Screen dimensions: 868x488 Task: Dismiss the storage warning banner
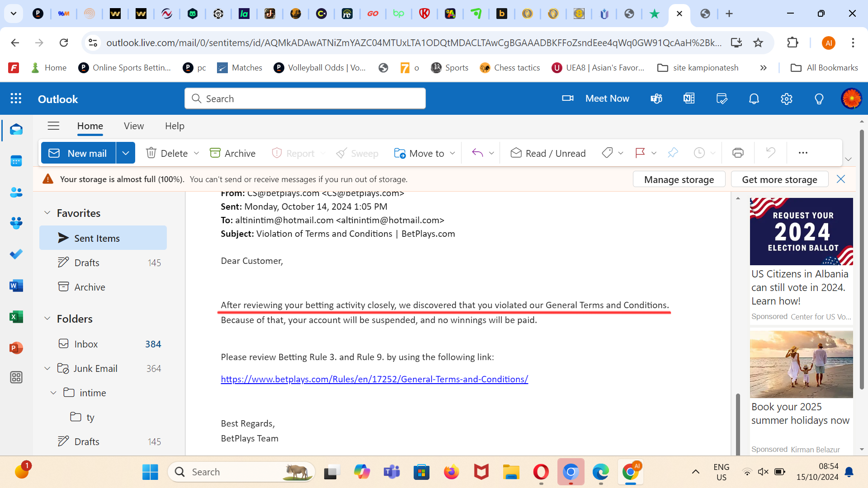(x=841, y=179)
